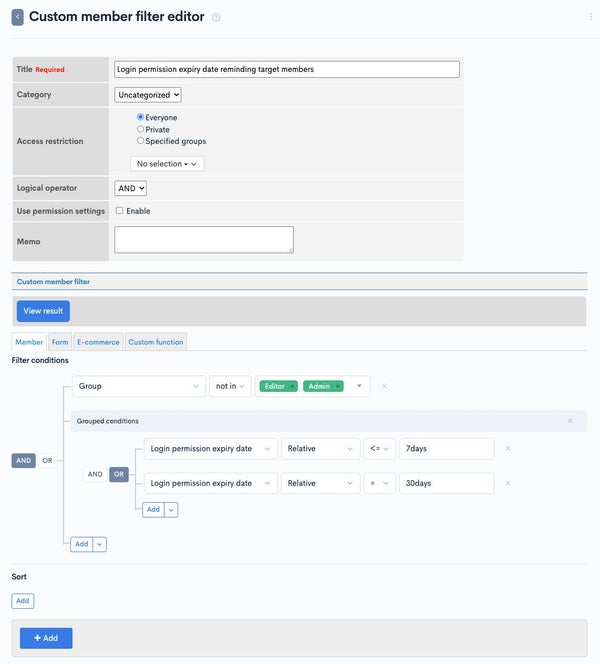This screenshot has height=664, width=600.
Task: Select the Private access option
Action: [140, 129]
